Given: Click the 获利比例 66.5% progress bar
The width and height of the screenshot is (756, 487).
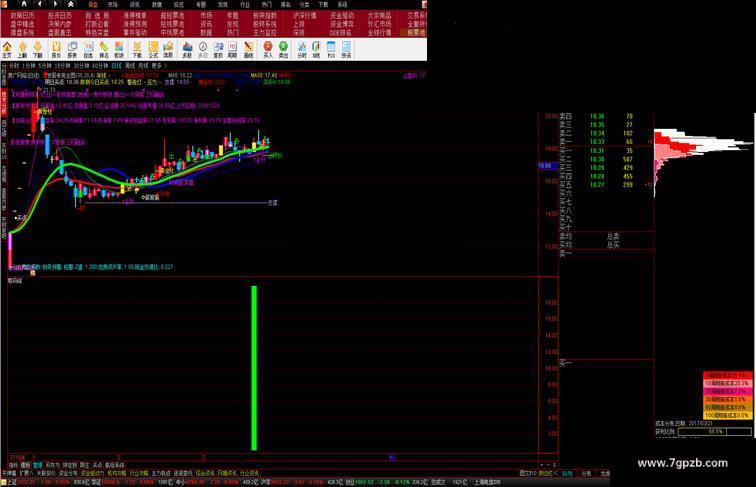Looking at the screenshot, I should 715,432.
